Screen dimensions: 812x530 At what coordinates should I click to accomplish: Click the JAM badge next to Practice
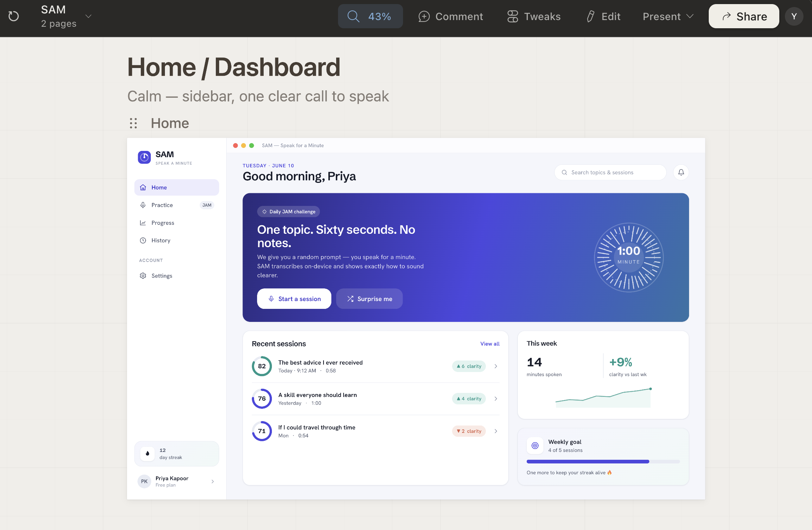pyautogui.click(x=207, y=205)
